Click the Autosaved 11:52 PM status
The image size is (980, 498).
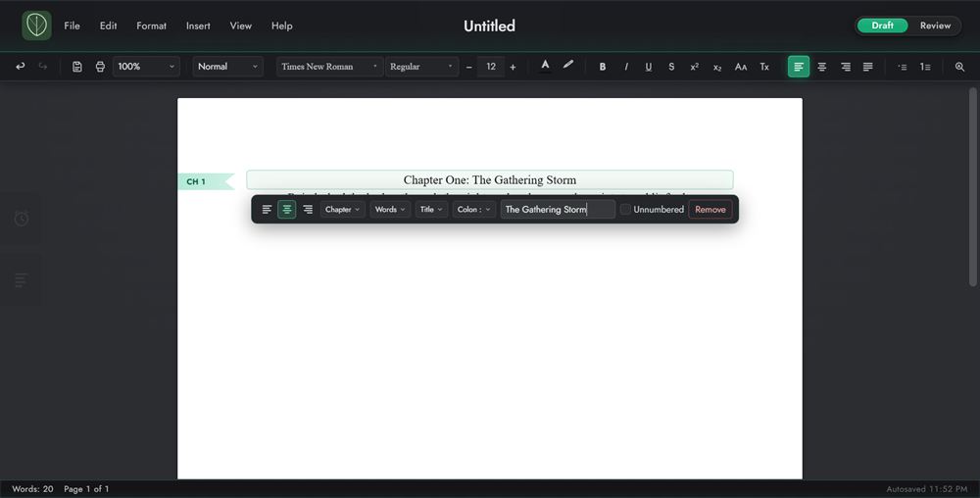pyautogui.click(x=927, y=488)
